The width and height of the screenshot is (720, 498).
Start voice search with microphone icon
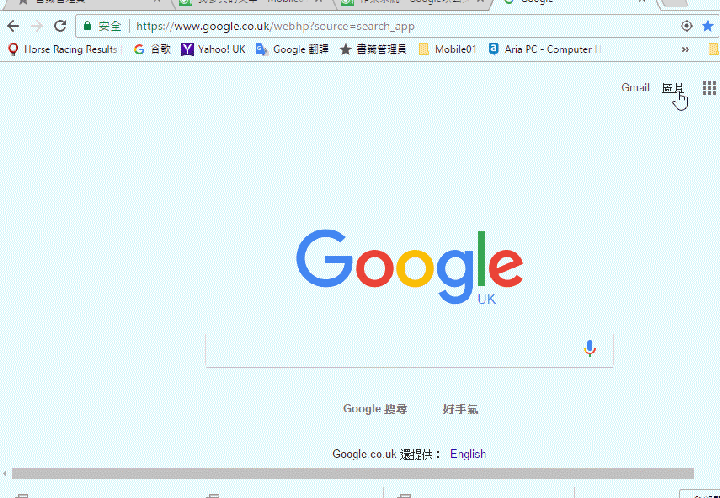point(590,349)
